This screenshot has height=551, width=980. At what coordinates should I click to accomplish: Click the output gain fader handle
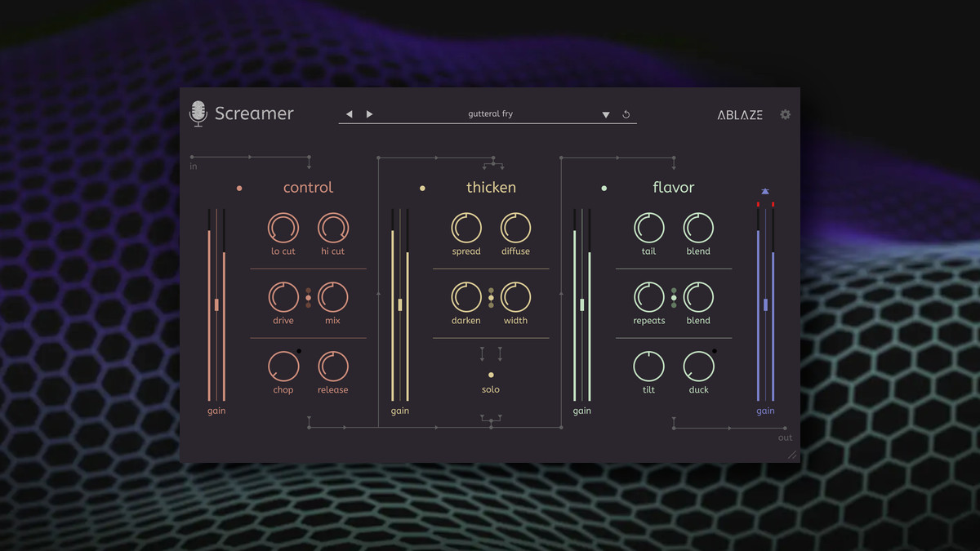point(766,304)
